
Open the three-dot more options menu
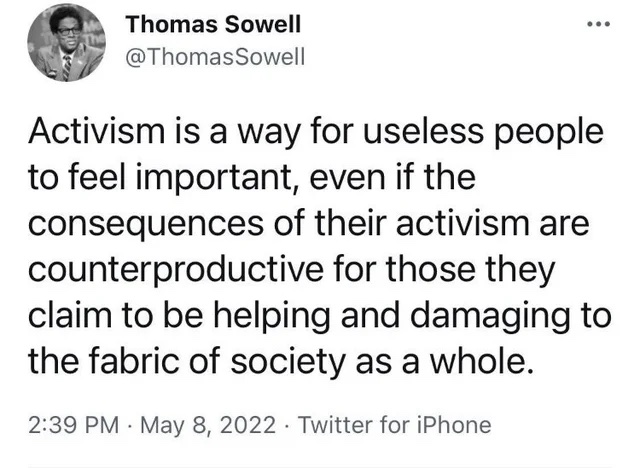[599, 24]
